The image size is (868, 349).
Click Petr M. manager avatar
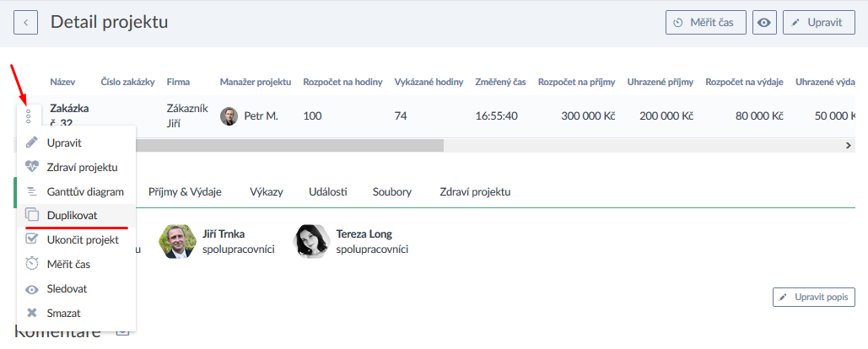(x=229, y=116)
